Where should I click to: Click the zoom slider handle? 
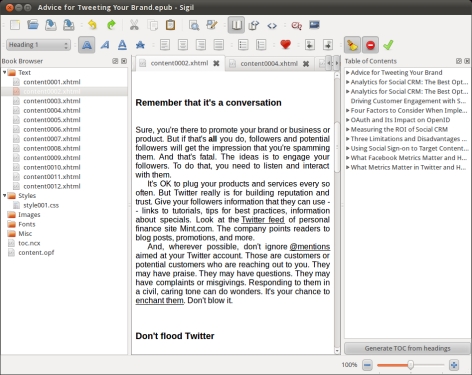click(411, 365)
